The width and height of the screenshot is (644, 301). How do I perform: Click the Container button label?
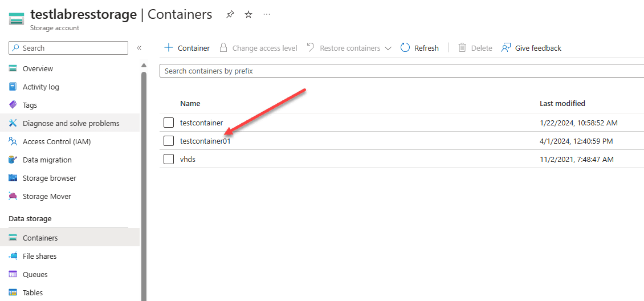(193, 48)
